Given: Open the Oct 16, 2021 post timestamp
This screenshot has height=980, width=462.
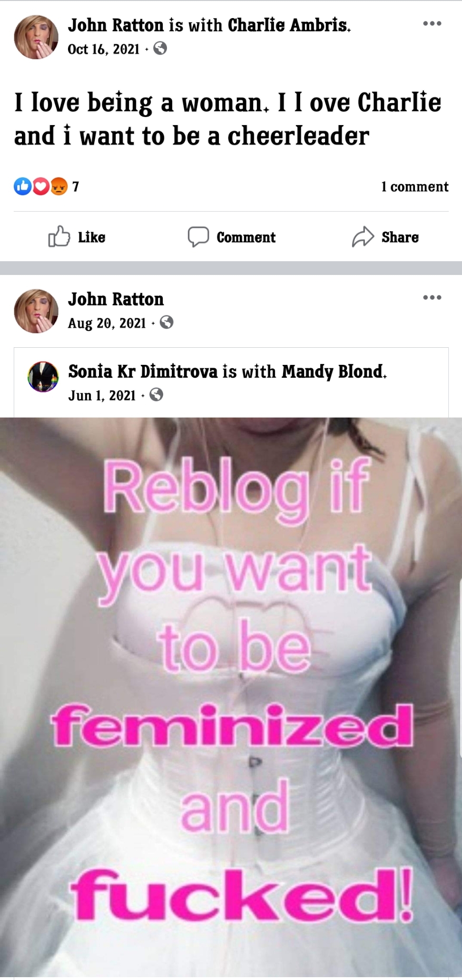Looking at the screenshot, I should (x=104, y=49).
